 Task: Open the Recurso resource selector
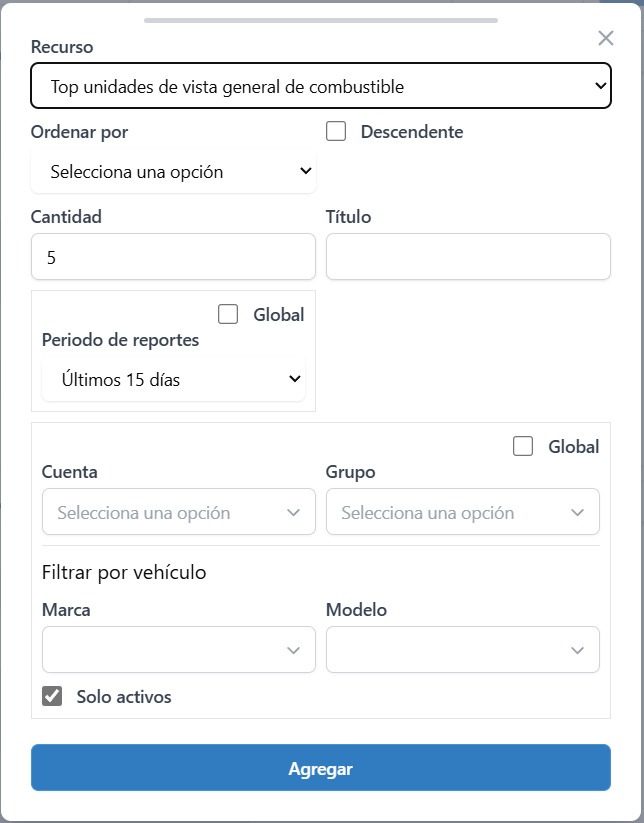pyautogui.click(x=320, y=85)
